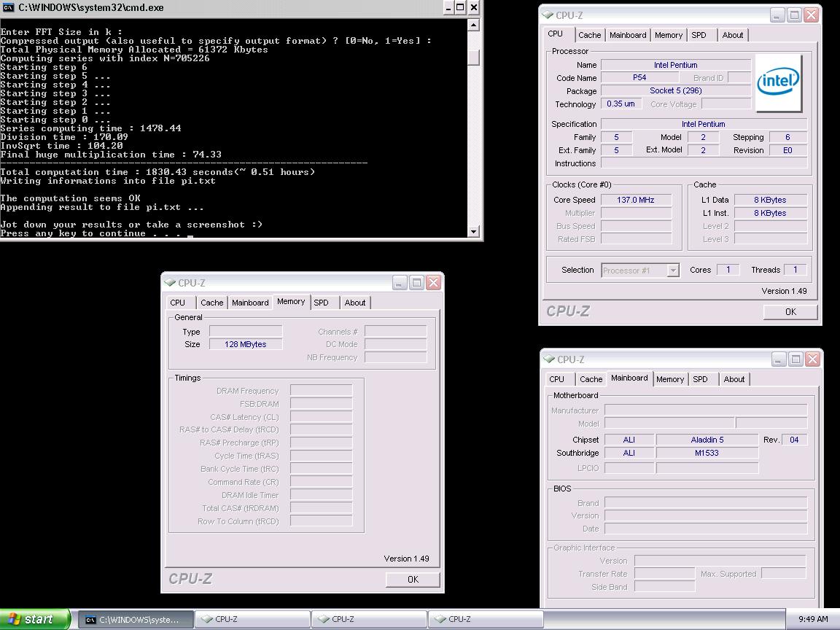The height and width of the screenshot is (630, 840).
Task: Click 'Version 1.49' in top-right CPU-Z
Action: click(x=784, y=291)
